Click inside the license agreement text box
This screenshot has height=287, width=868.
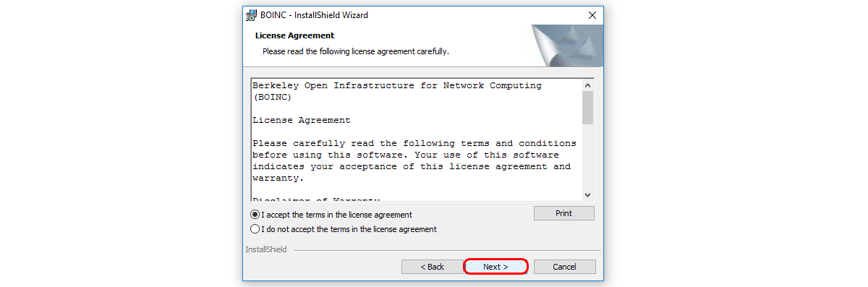tap(416, 140)
